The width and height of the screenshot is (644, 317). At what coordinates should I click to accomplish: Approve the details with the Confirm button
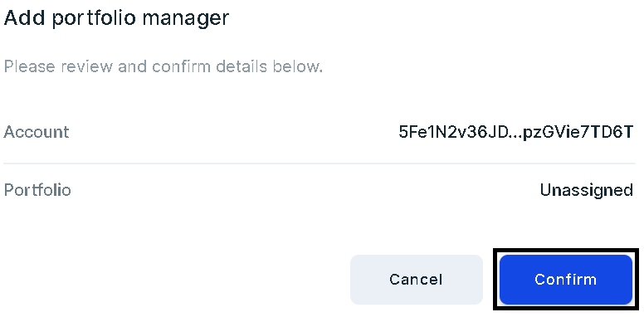565,280
